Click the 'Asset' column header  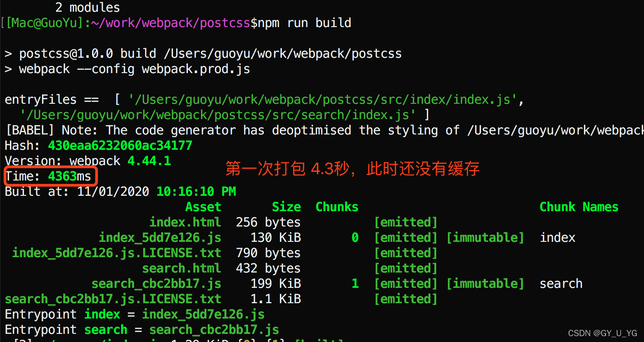click(x=203, y=207)
